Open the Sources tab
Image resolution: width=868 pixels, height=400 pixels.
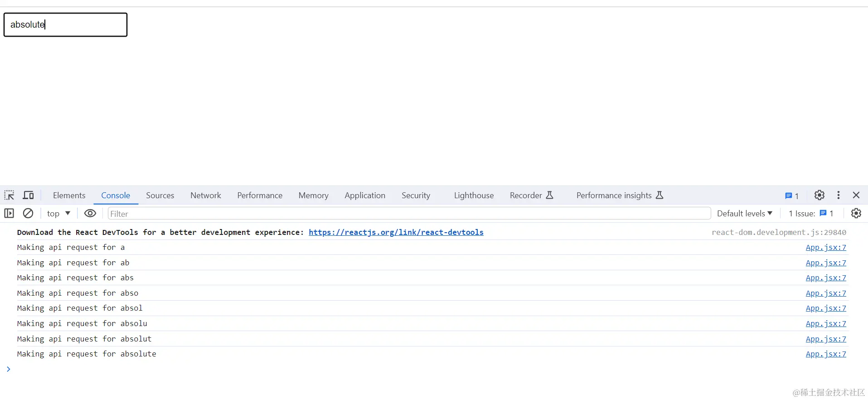[160, 195]
